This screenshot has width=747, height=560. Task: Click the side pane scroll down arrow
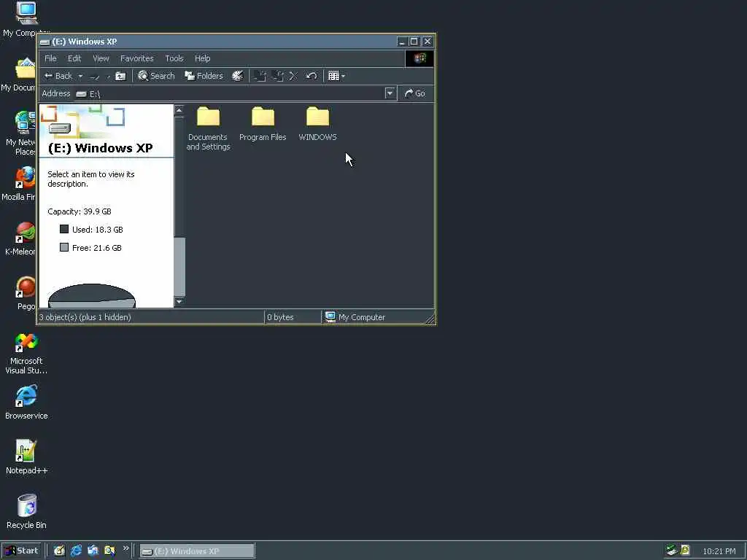(179, 301)
